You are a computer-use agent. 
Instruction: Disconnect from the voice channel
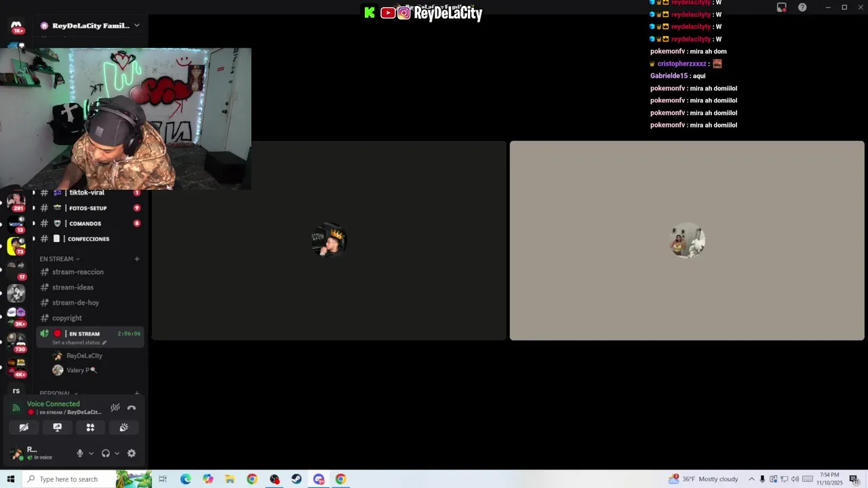(x=132, y=407)
